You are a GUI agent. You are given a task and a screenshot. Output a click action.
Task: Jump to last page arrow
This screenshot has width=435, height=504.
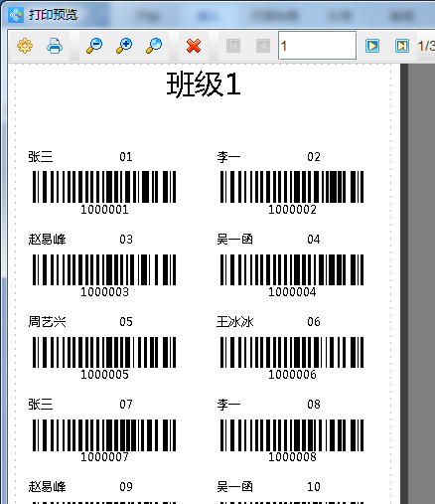pos(402,46)
